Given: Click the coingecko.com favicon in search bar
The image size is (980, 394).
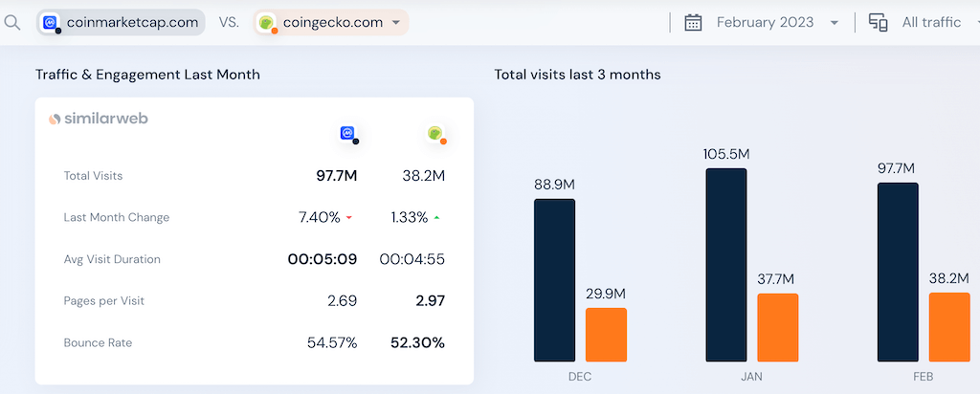Looking at the screenshot, I should pos(267,23).
